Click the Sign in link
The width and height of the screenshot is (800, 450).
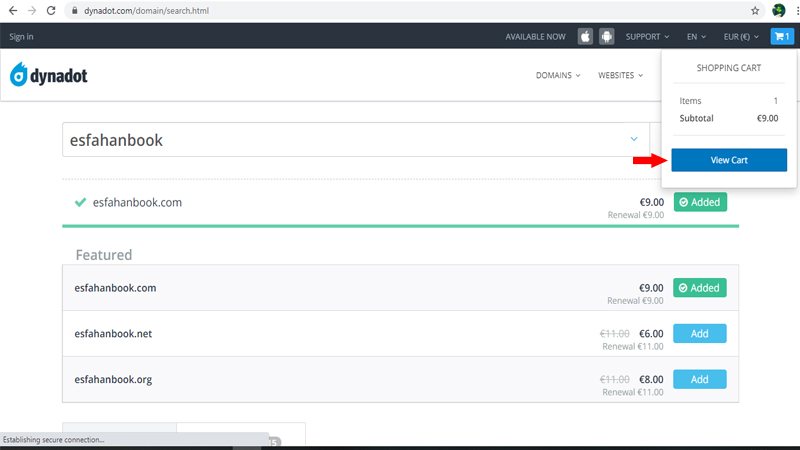[21, 37]
